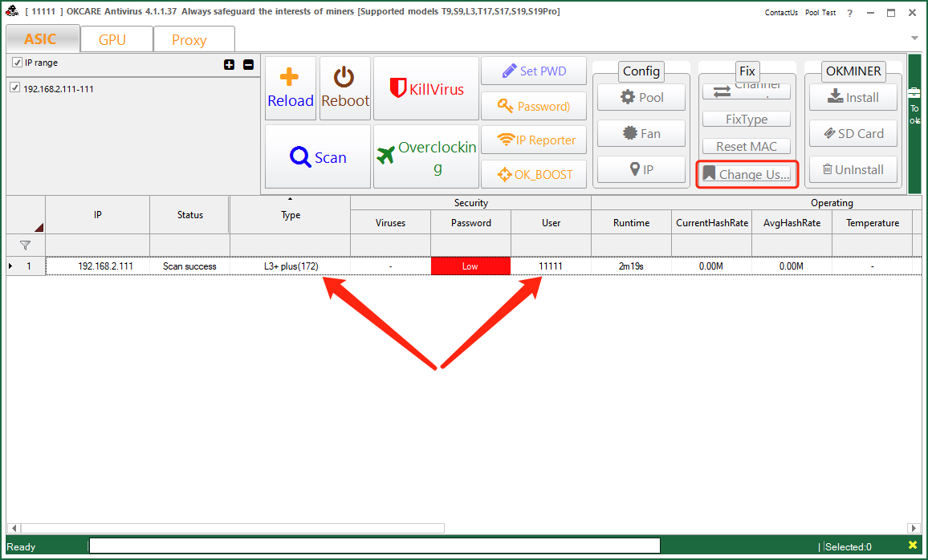The image size is (928, 560).
Task: Remove IP range with minus button
Action: 248,64
